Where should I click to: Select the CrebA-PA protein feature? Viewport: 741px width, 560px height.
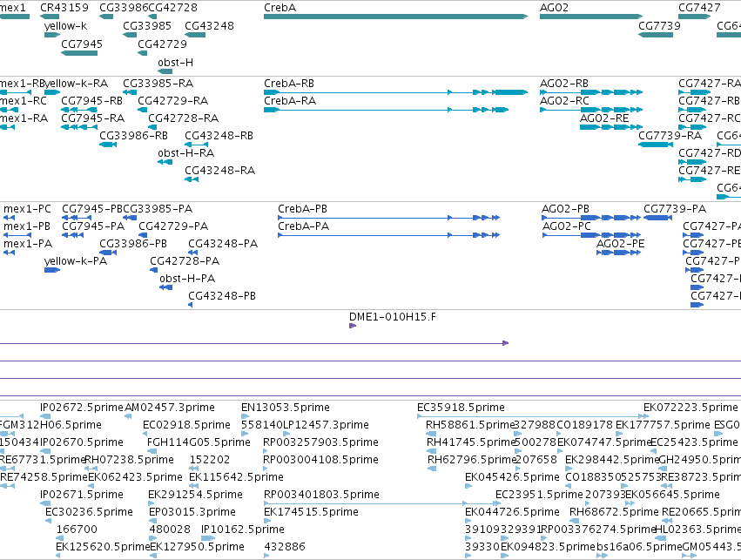pyautogui.click(x=389, y=235)
